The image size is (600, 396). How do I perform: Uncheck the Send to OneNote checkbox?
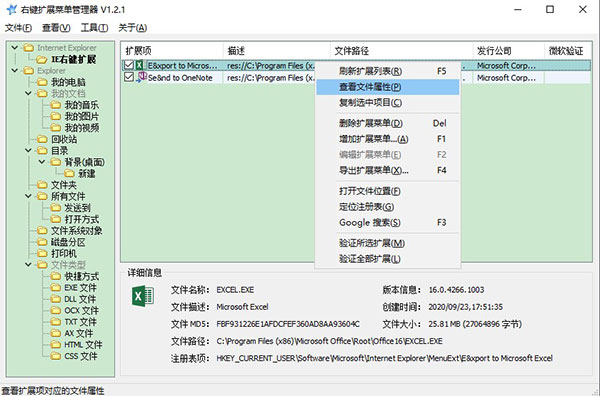[x=129, y=77]
